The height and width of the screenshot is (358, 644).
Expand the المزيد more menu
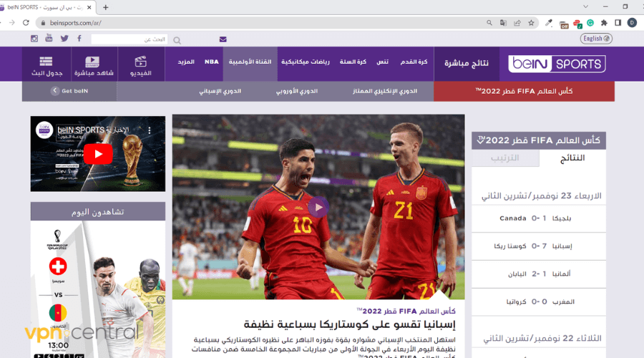click(x=186, y=62)
